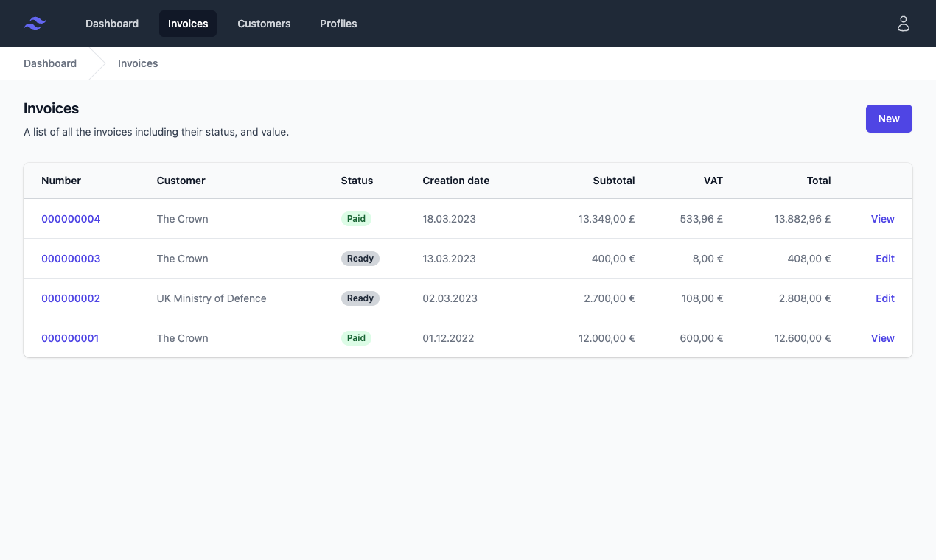Image resolution: width=936 pixels, height=560 pixels.
Task: Click the Creation date column header
Action: [x=456, y=181]
